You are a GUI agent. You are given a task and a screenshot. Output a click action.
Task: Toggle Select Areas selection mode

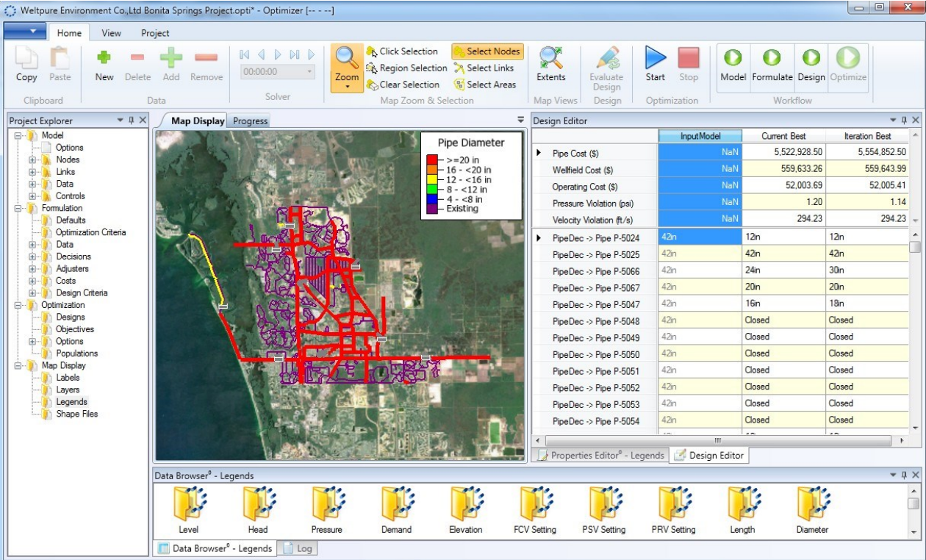click(484, 85)
